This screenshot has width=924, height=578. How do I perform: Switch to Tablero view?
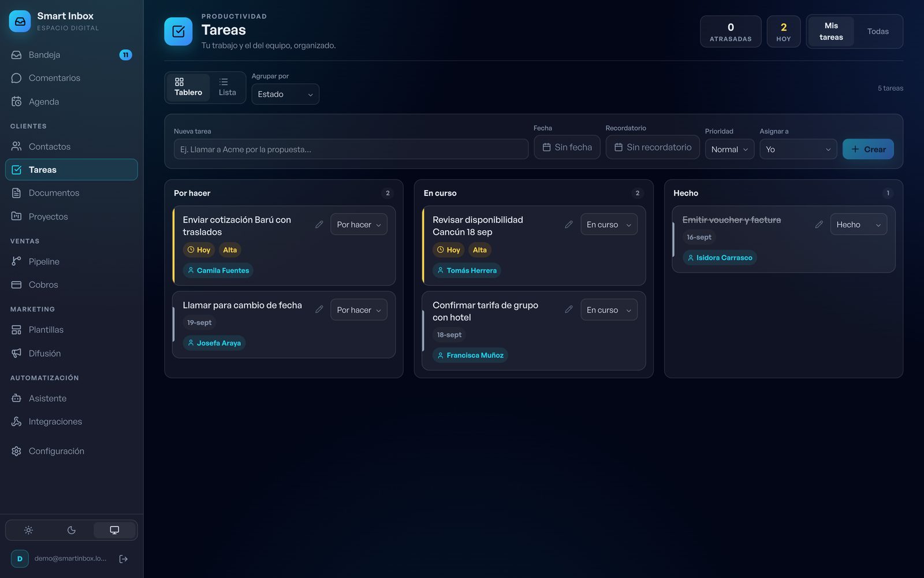[188, 88]
